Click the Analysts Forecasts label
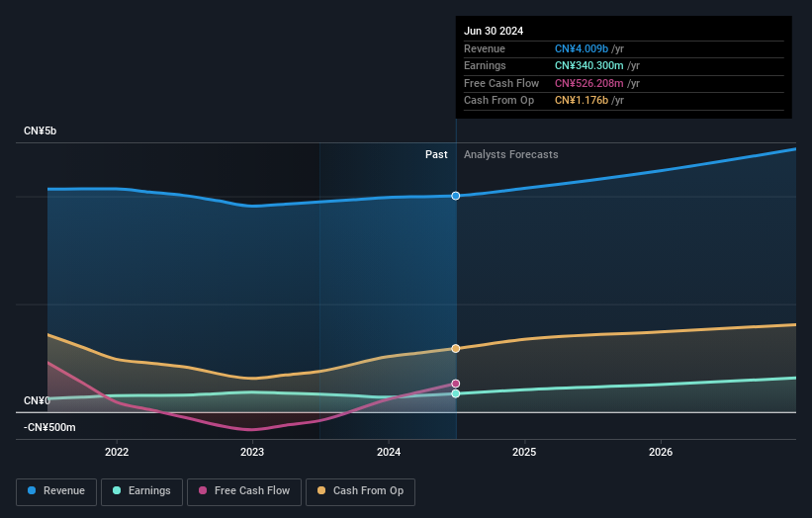This screenshot has height=518, width=812. pyautogui.click(x=511, y=154)
